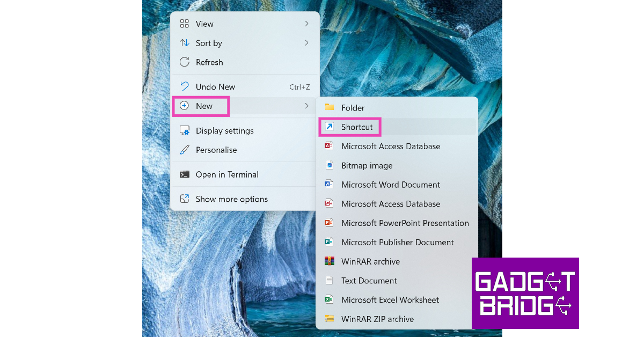Click the monitor icon for Display settings
644x337 pixels.
coord(185,131)
